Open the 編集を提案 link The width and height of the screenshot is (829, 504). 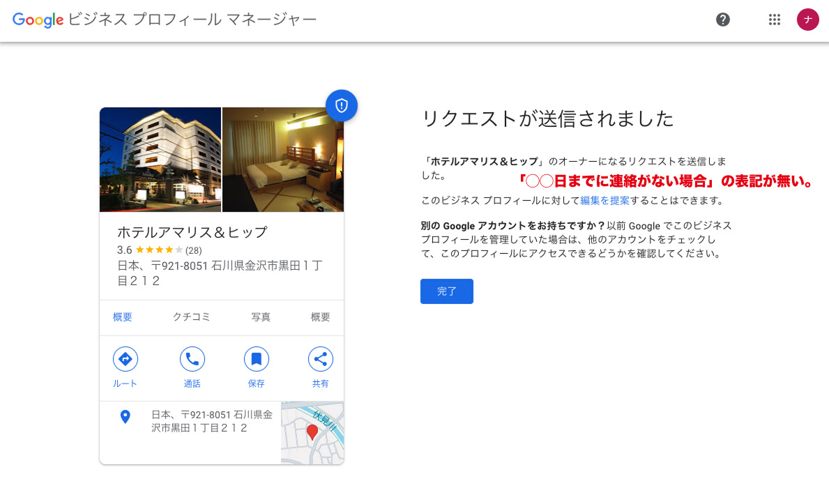pyautogui.click(x=604, y=201)
